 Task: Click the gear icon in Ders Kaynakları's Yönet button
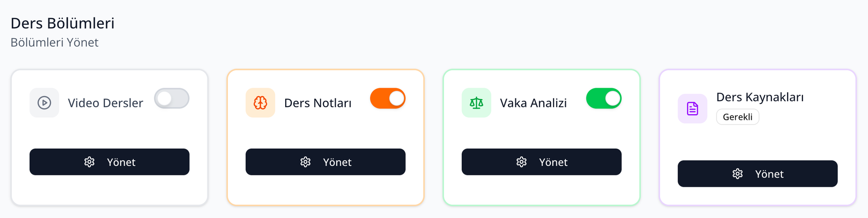[737, 174]
